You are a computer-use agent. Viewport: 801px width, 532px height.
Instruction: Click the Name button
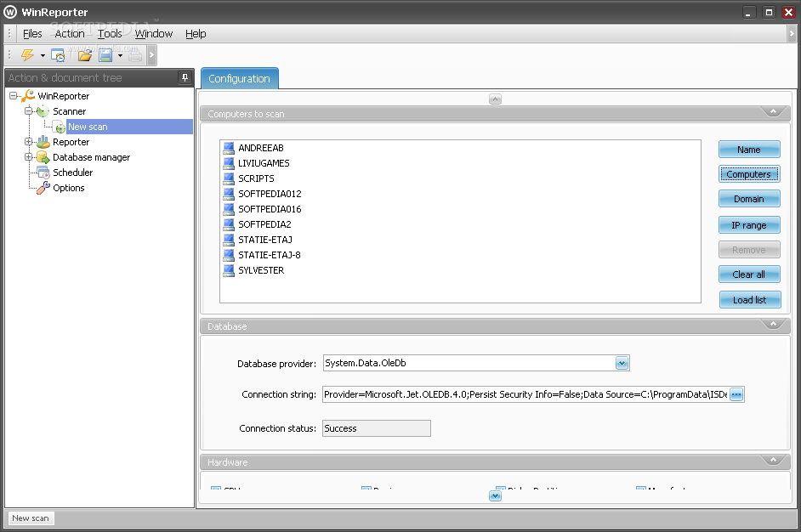pyautogui.click(x=749, y=150)
